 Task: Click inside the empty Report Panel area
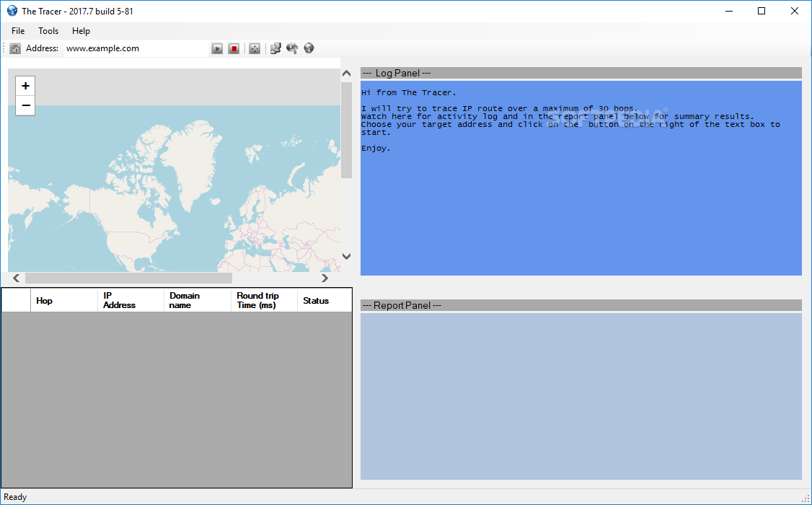[581, 396]
